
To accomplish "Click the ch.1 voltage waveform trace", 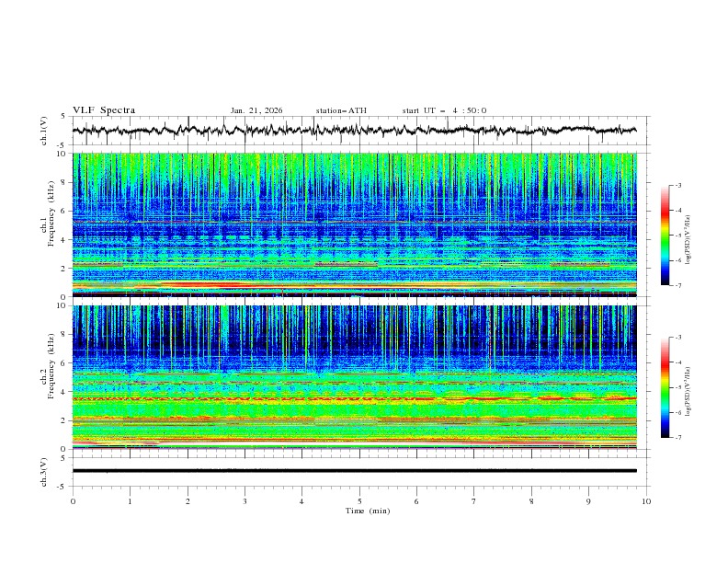I will [x=354, y=130].
